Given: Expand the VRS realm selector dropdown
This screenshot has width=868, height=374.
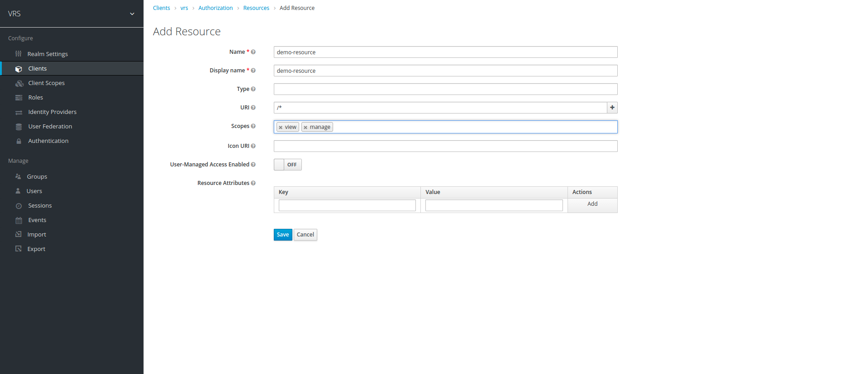Looking at the screenshot, I should tap(132, 14).
